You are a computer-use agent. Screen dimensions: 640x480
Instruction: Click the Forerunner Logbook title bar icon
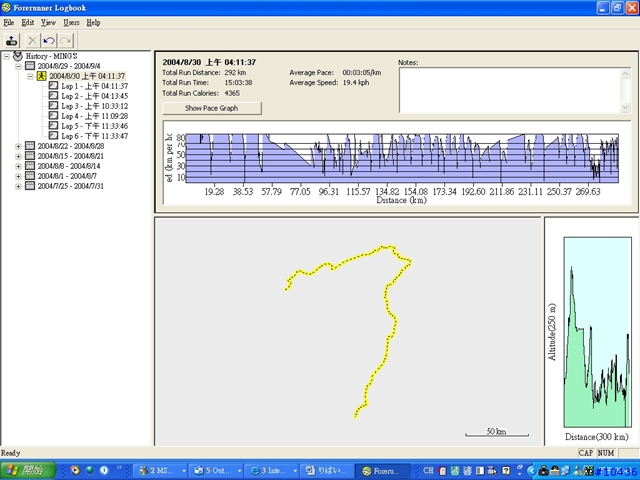tap(7, 8)
